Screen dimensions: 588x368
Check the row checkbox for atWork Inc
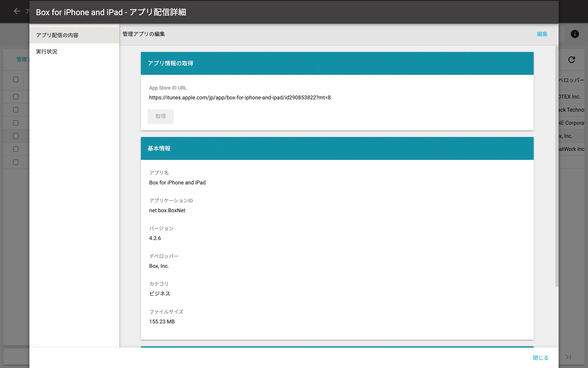16,149
